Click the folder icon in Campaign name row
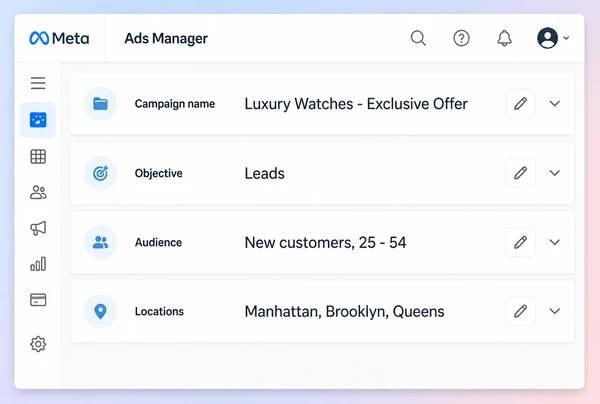This screenshot has width=600, height=404. (100, 104)
